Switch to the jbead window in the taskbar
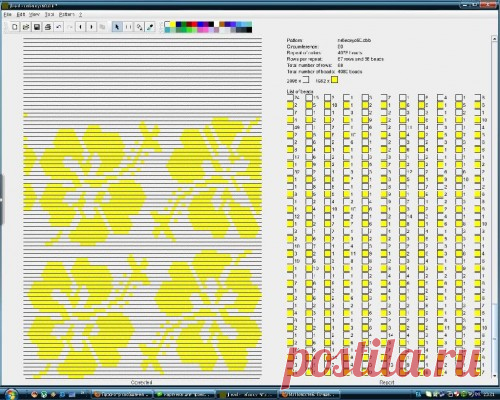Image resolution: width=500 pixels, height=400 pixels. 247,395
